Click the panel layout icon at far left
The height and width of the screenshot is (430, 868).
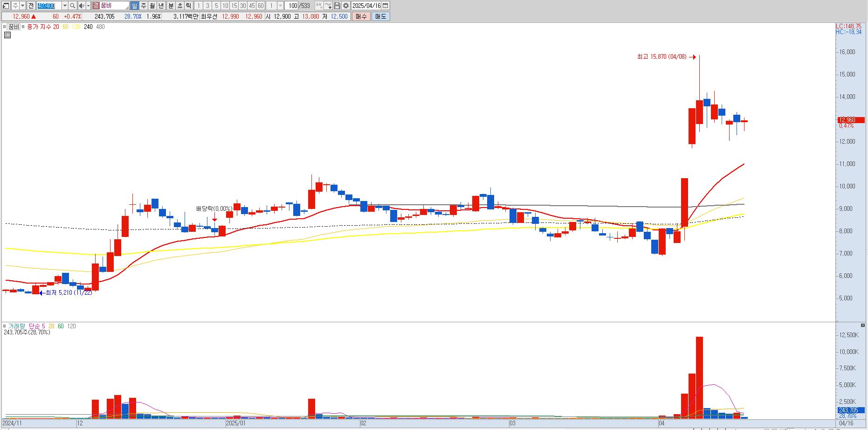point(6,6)
